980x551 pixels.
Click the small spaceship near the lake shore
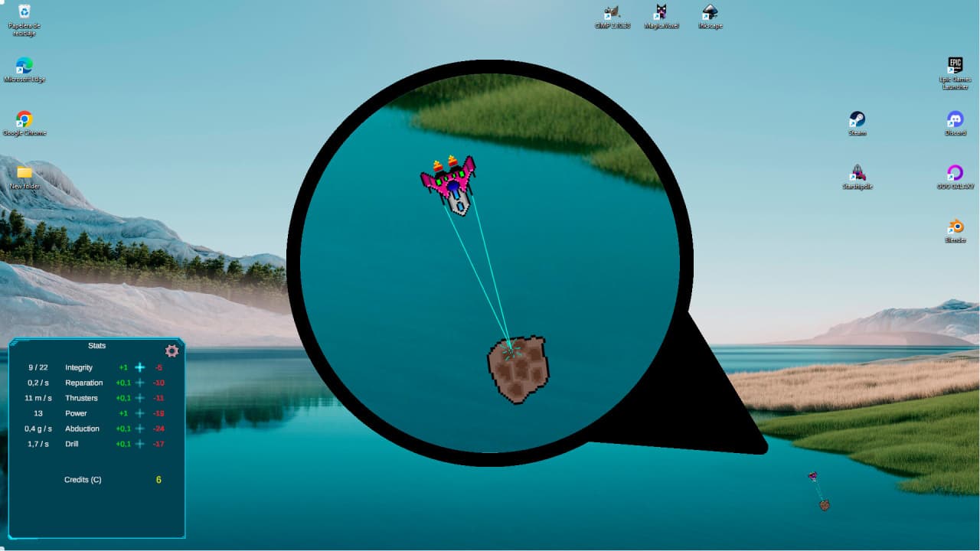(x=812, y=476)
